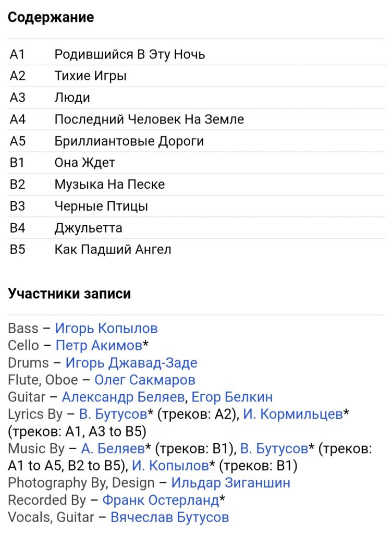Click the Содержание section heading

coord(51,17)
